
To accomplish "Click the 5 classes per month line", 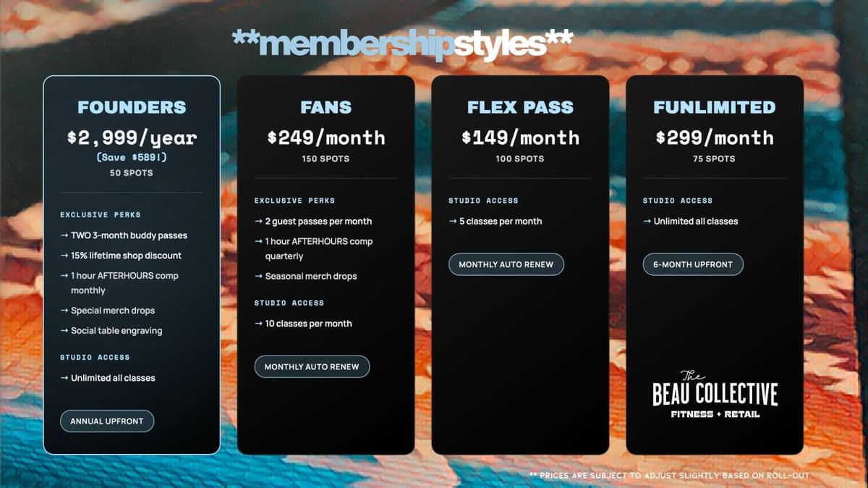I will 501,222.
